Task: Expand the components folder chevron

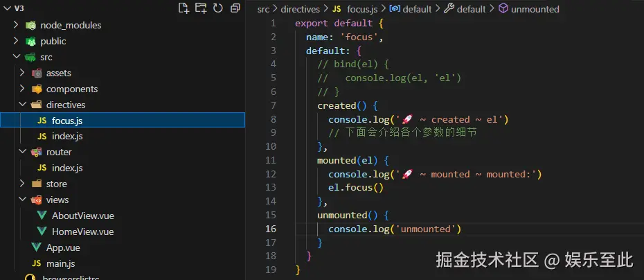Action: (22, 89)
